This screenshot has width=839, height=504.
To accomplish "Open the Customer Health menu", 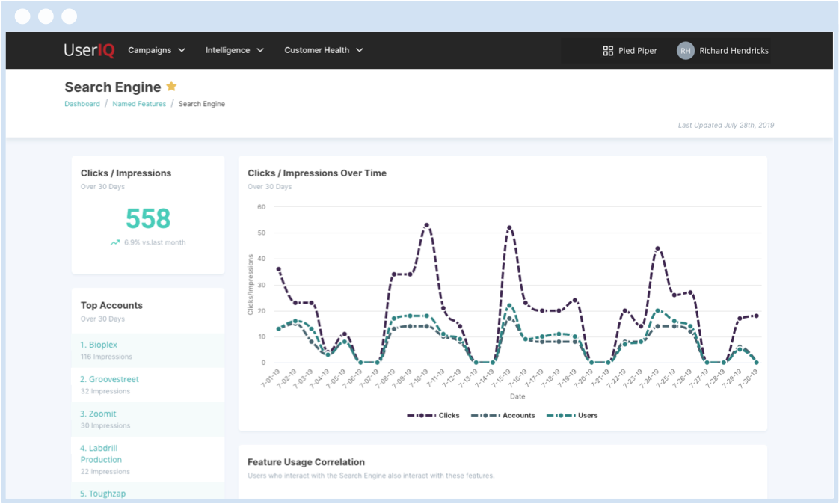I will click(316, 50).
